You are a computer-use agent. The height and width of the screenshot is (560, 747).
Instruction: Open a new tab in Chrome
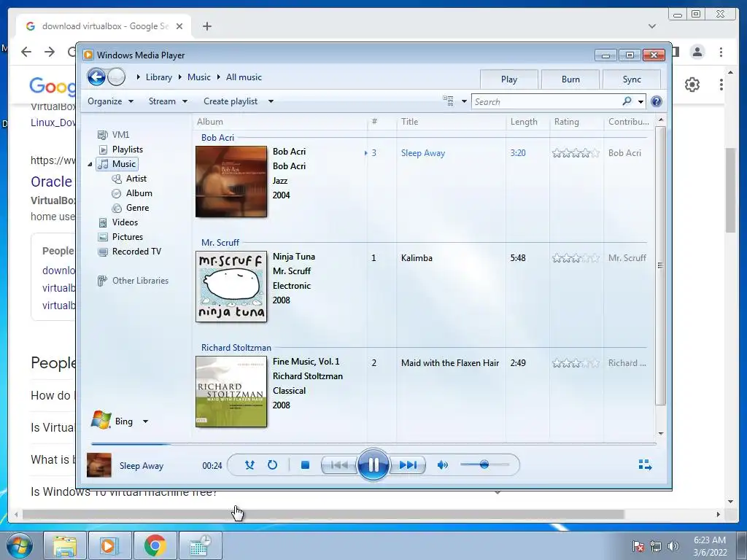click(x=206, y=26)
